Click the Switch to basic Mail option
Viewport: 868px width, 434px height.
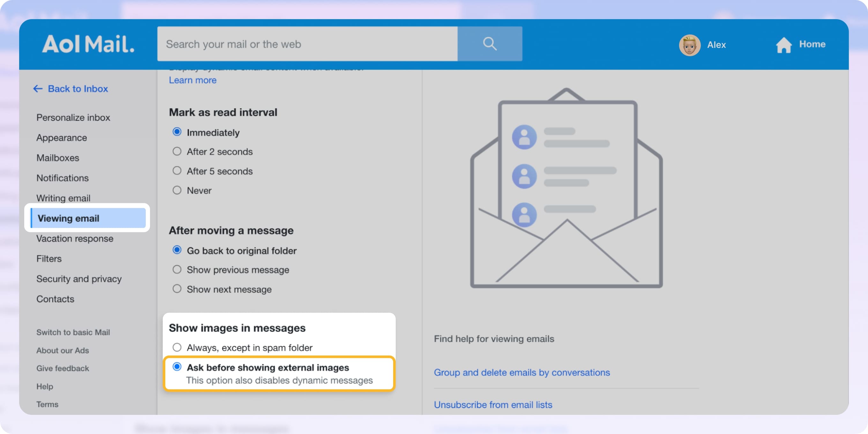(73, 332)
